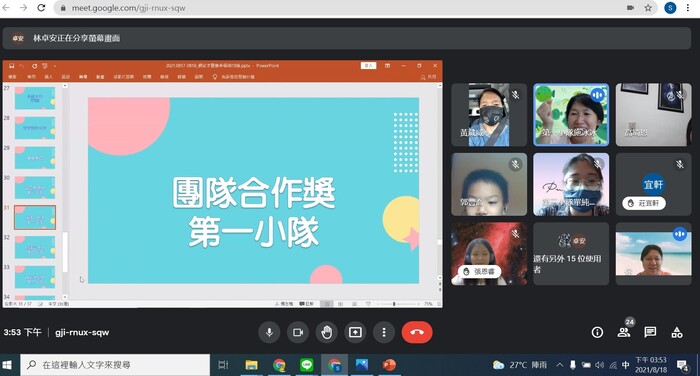Viewport: 700px width, 376px height.
Task: Open the Windows Start menu
Action: [x=7, y=365]
